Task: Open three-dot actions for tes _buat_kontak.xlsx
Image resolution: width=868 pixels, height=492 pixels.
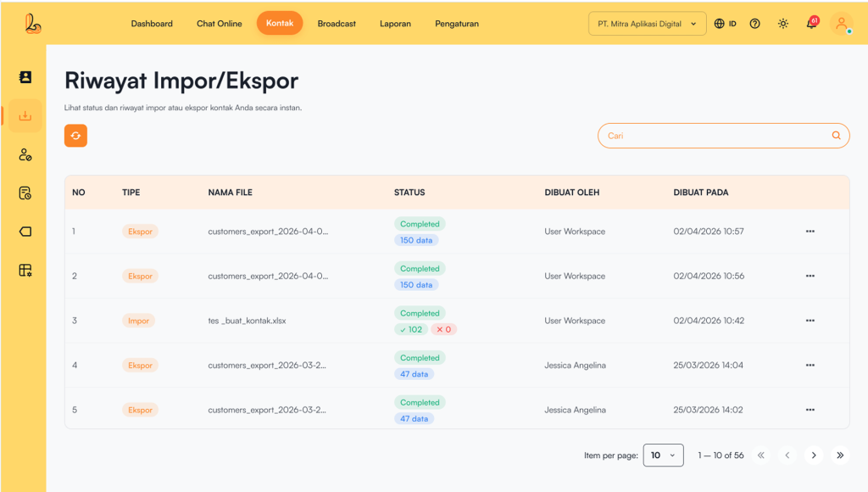Action: (810, 321)
